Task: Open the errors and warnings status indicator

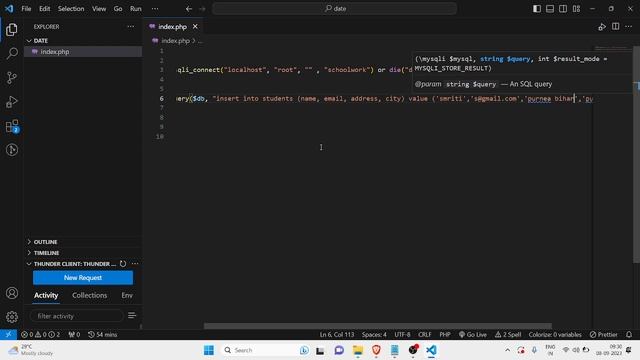Action: click(x=40, y=334)
